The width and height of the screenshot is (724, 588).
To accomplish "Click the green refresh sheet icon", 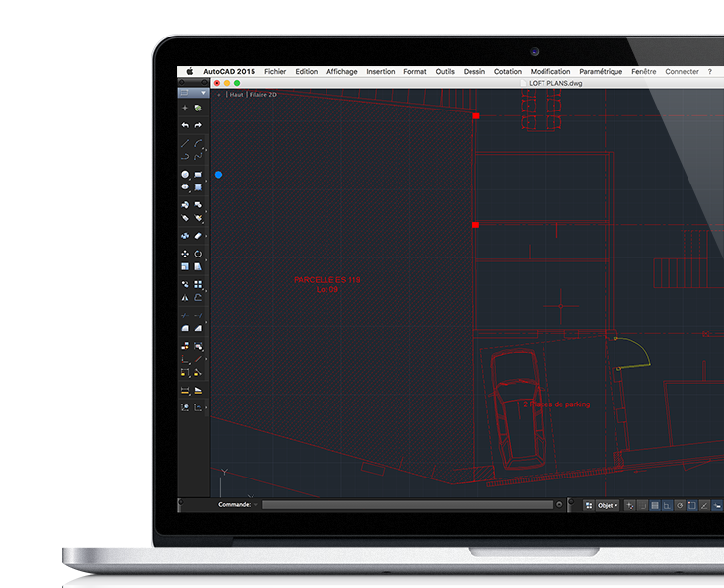I will [x=198, y=108].
